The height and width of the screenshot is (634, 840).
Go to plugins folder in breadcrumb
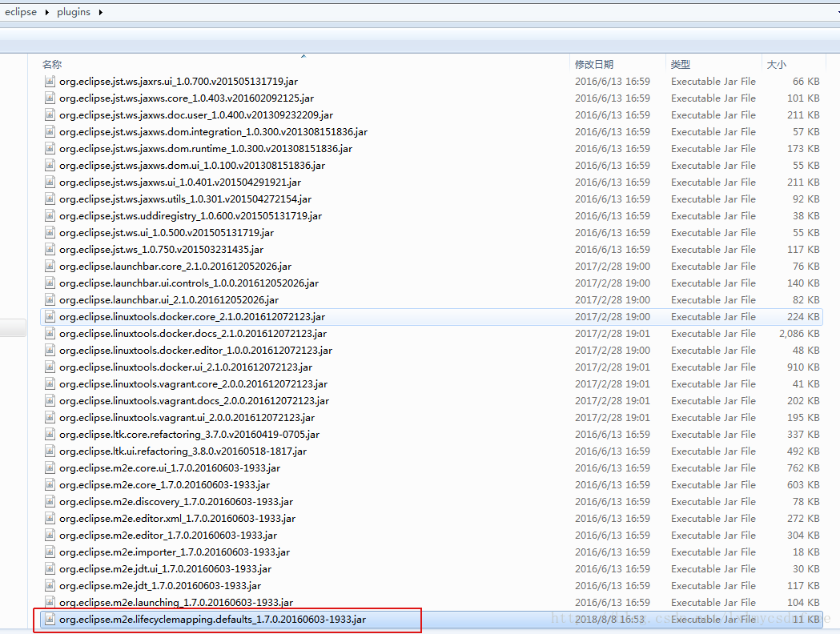point(74,12)
